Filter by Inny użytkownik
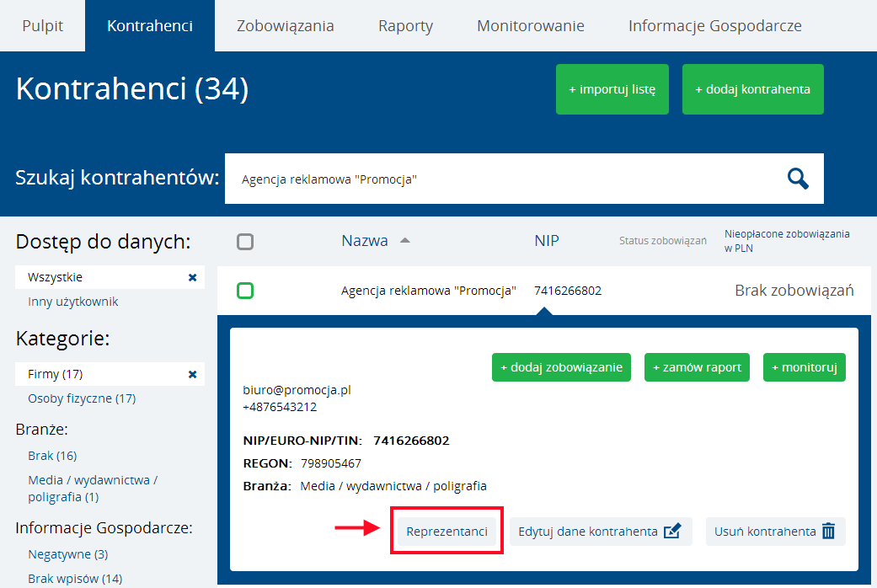The height and width of the screenshot is (588, 877). pyautogui.click(x=73, y=302)
